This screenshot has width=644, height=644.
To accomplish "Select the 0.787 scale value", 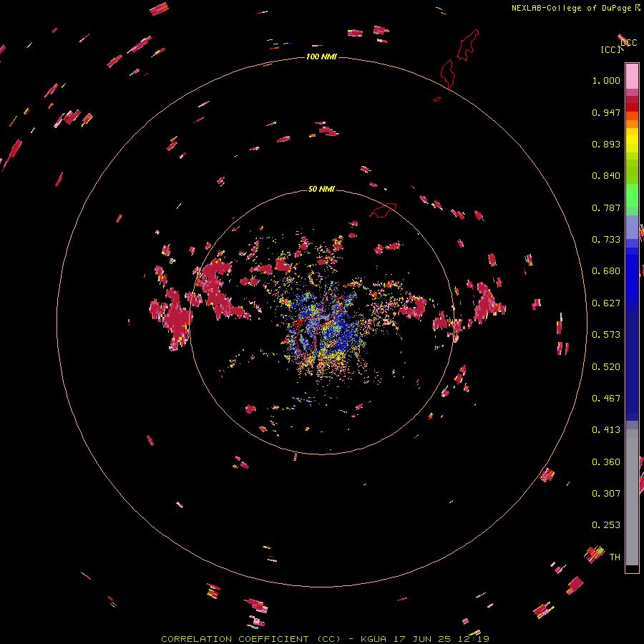I will (606, 208).
